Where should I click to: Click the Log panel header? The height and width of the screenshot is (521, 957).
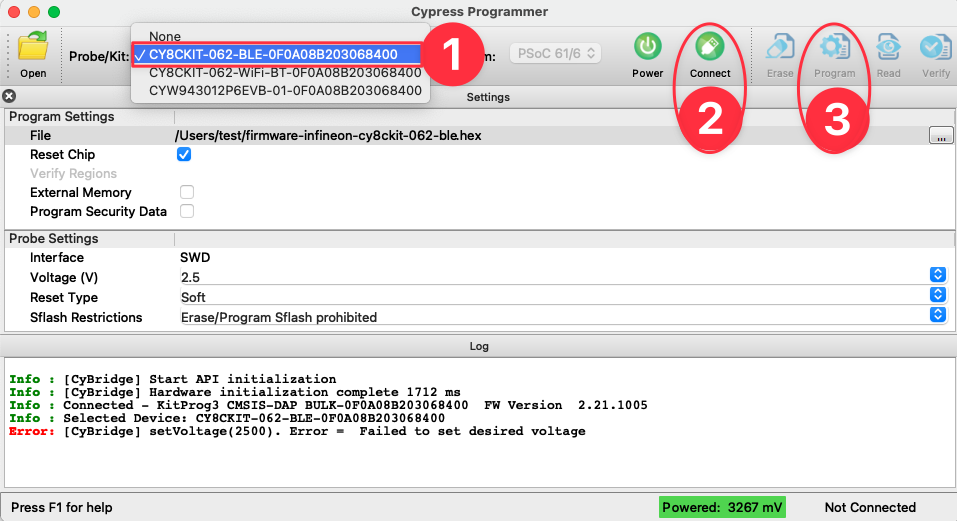tap(479, 346)
